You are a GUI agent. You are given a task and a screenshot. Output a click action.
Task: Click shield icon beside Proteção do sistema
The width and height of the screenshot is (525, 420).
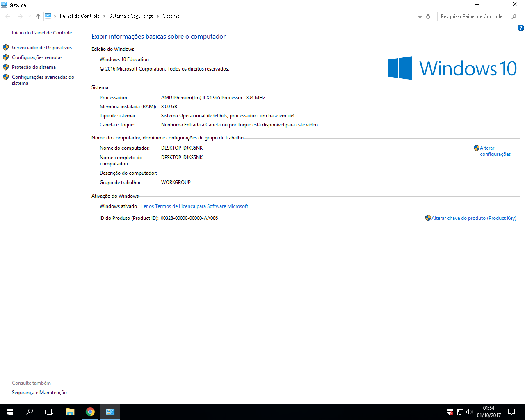(6, 67)
